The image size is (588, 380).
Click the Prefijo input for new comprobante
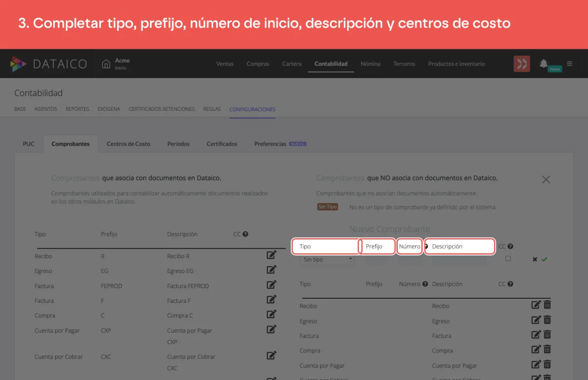376,260
